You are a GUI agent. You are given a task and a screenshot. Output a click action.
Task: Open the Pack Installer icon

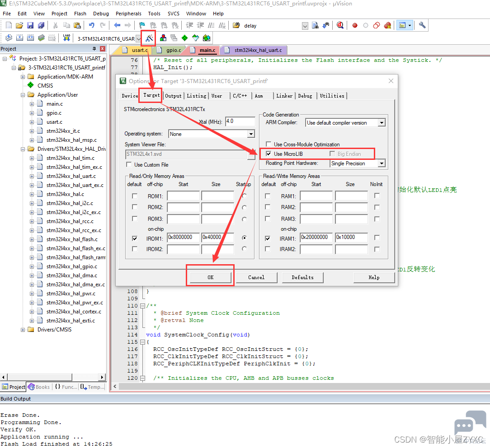pos(207,38)
